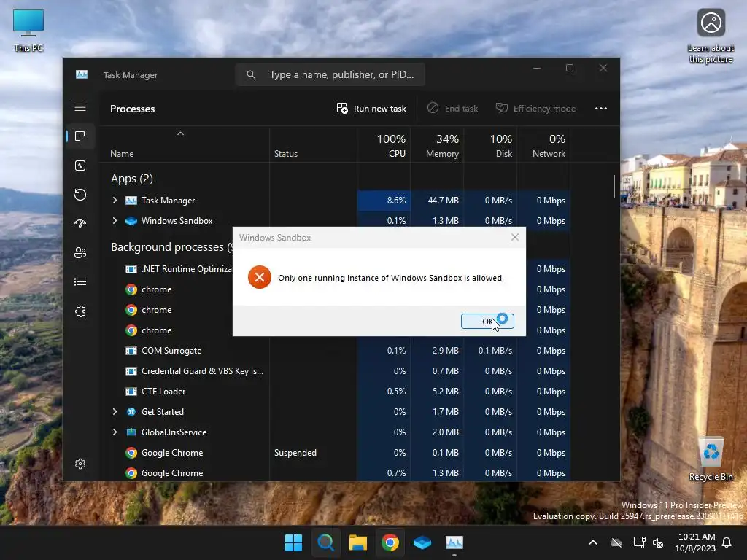Select Credential Guard & VBS Key row
Viewport: 747px width, 560px height.
pyautogui.click(x=335, y=371)
